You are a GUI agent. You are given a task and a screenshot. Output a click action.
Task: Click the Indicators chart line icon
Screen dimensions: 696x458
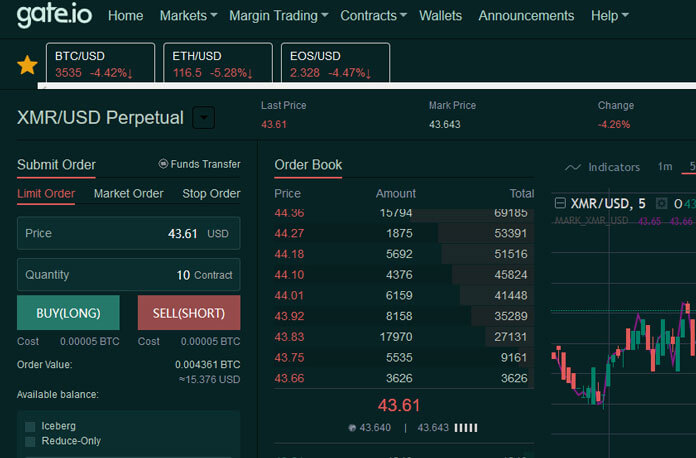[x=573, y=167]
